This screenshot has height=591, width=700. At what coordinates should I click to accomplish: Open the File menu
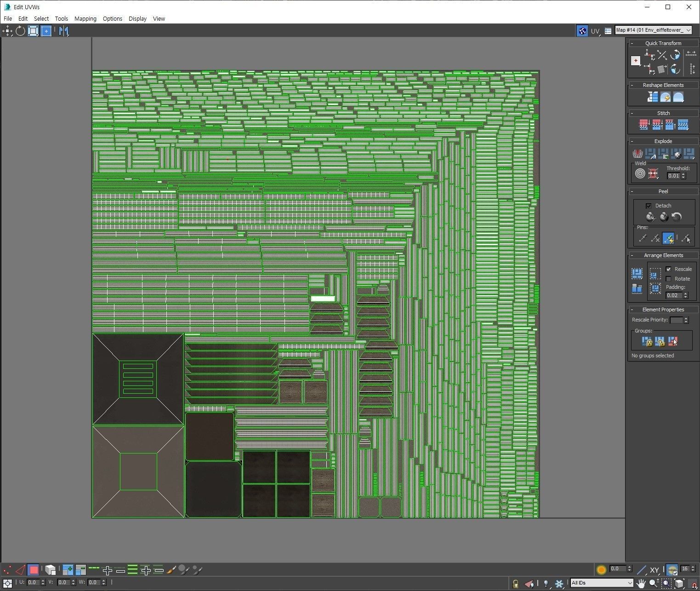pos(8,18)
